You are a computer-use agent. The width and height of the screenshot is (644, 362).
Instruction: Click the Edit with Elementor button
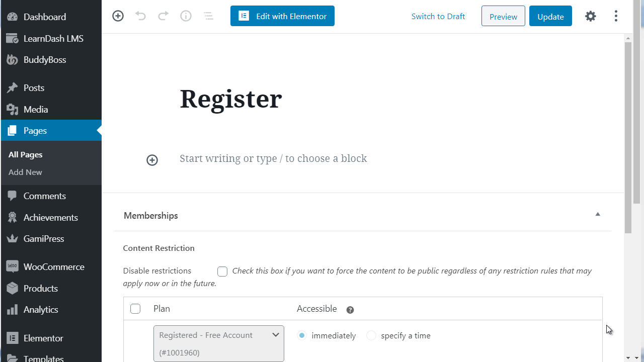pyautogui.click(x=282, y=16)
